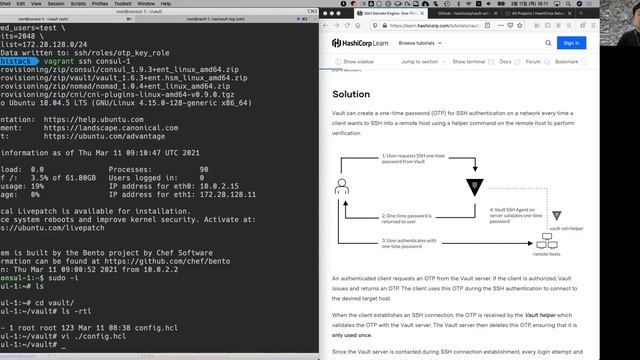Open the Scripts menu

click(78, 4)
